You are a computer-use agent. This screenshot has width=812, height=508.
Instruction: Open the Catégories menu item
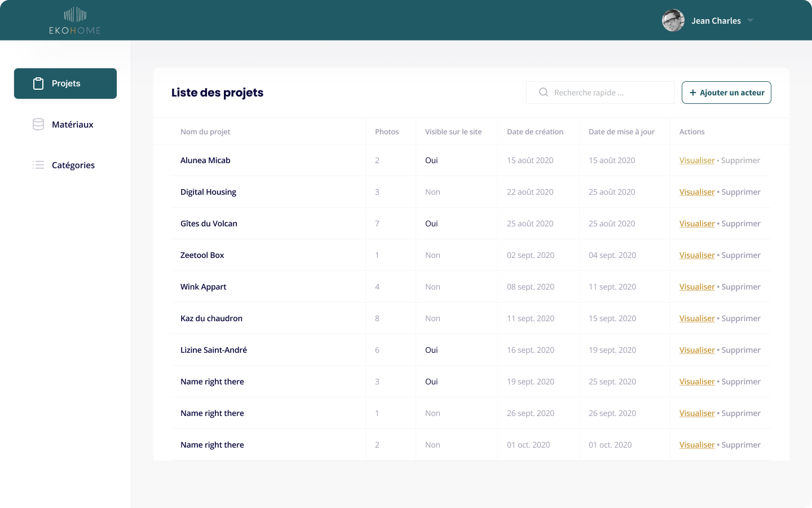coord(73,165)
